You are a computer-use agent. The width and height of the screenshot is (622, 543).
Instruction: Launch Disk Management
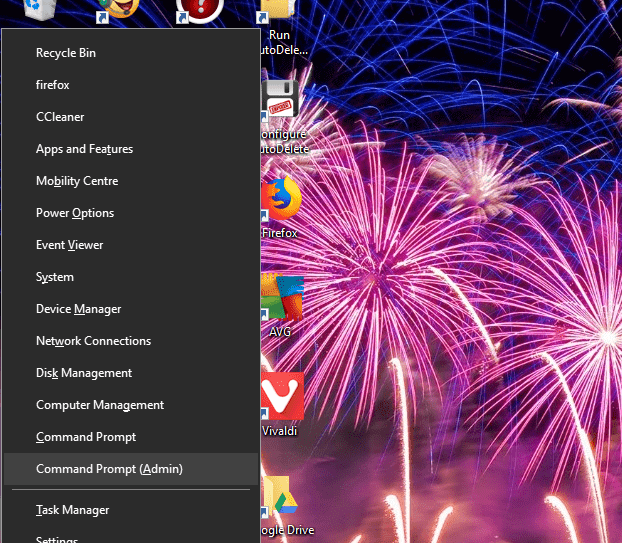(131, 373)
